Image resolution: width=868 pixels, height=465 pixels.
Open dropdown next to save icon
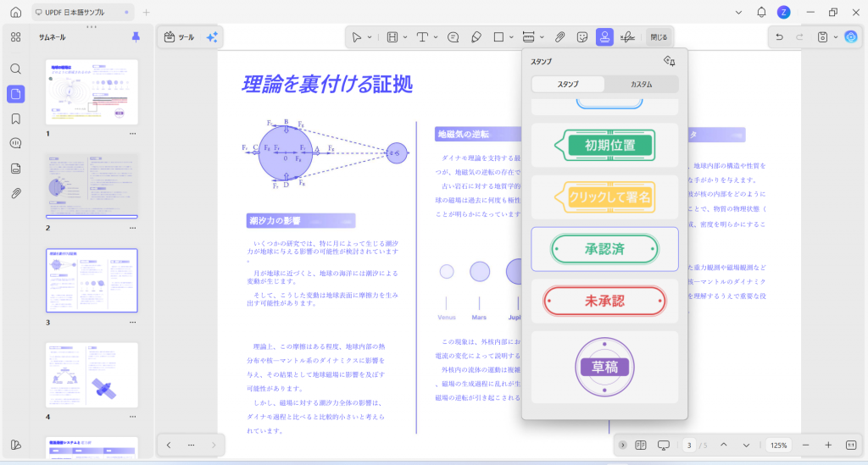pyautogui.click(x=835, y=37)
